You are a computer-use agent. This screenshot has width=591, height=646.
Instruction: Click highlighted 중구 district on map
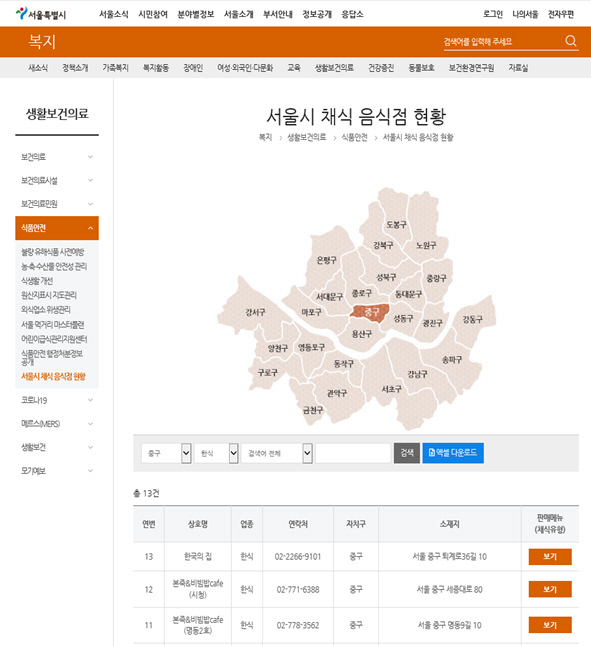[370, 311]
